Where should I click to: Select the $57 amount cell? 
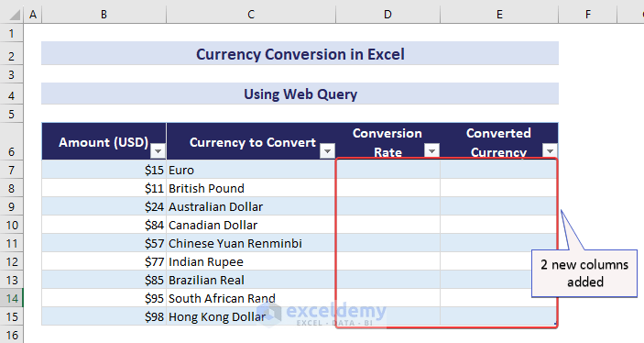pyautogui.click(x=104, y=243)
